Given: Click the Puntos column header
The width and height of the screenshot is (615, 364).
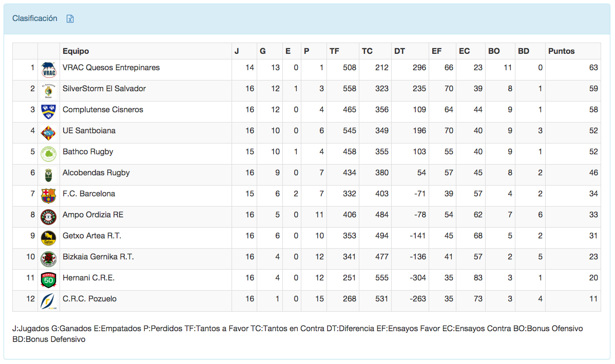Looking at the screenshot, I should pyautogui.click(x=562, y=51).
